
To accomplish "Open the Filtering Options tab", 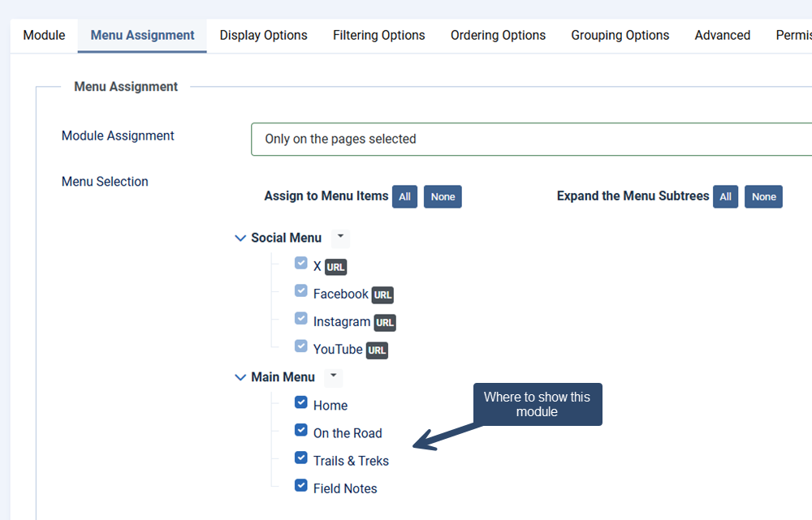I will click(378, 35).
